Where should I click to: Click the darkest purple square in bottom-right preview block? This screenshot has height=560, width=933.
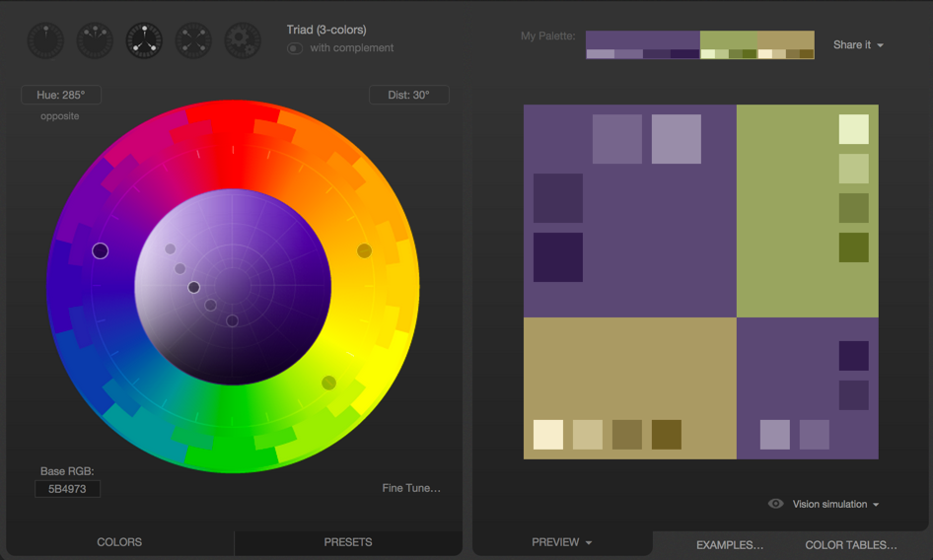854,356
